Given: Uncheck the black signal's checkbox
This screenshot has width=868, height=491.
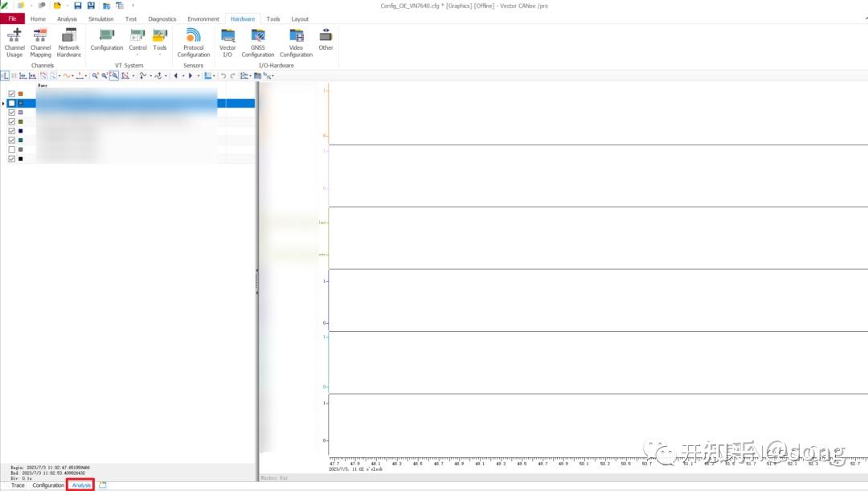Looking at the screenshot, I should 11,159.
